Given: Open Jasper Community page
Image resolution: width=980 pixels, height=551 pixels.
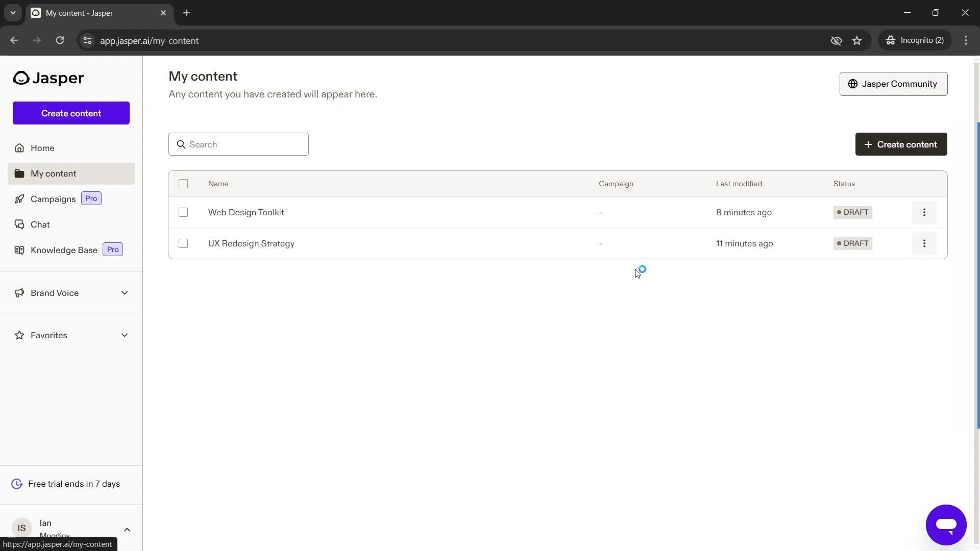Looking at the screenshot, I should (x=893, y=84).
